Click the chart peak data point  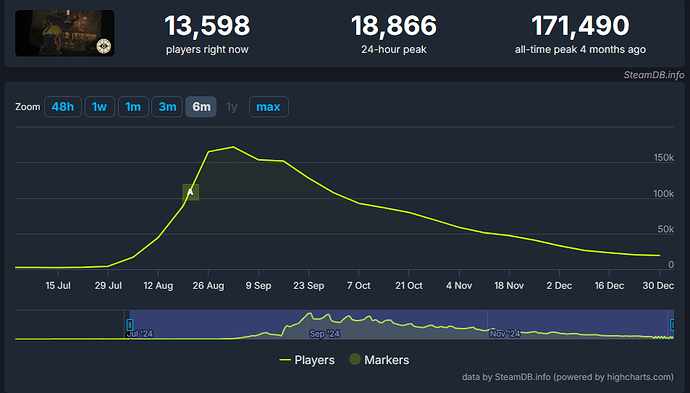pyautogui.click(x=233, y=147)
